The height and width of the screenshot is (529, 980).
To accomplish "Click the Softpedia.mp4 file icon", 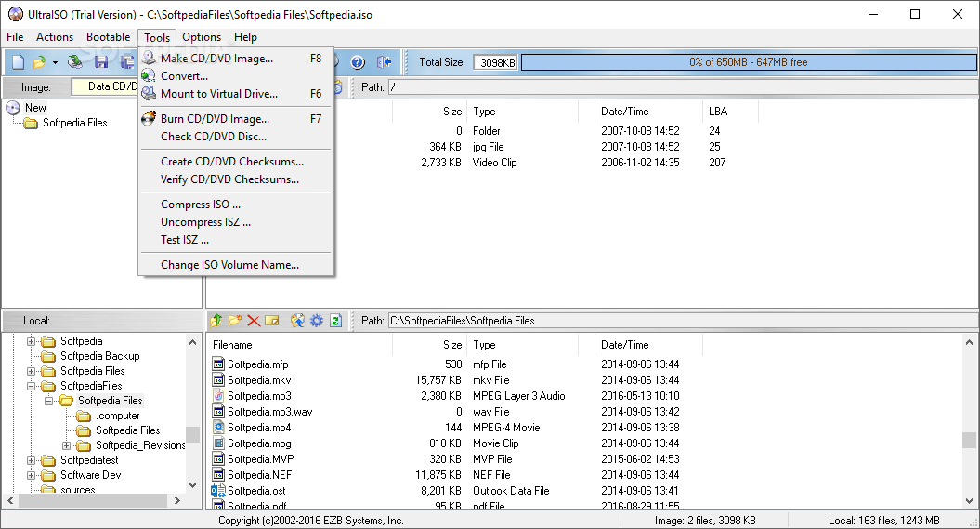I will pos(218,427).
